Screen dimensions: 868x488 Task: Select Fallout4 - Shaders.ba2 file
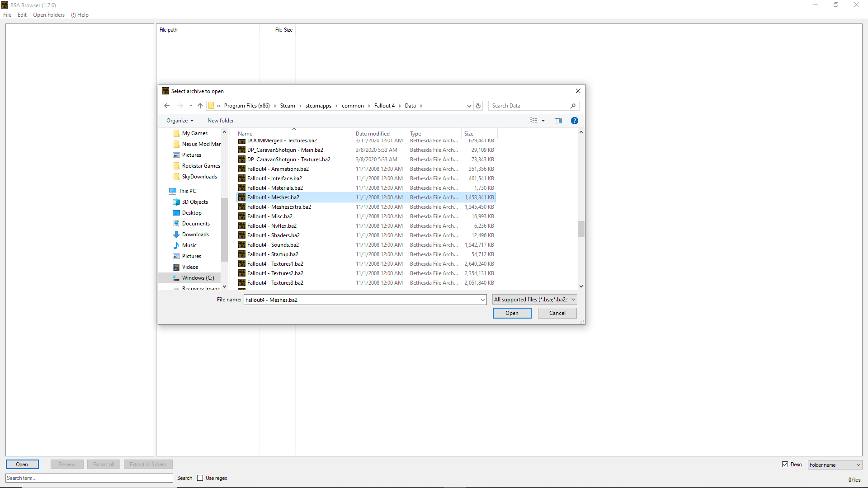(x=366, y=235)
